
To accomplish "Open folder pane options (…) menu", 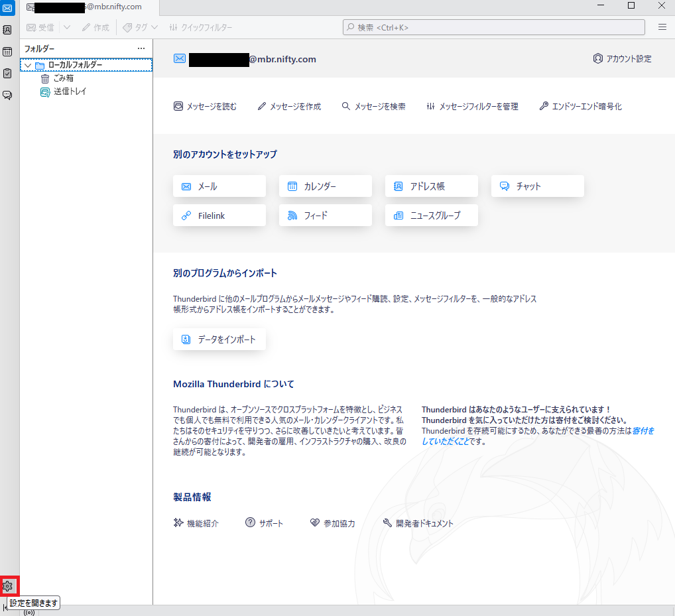I will 141,48.
